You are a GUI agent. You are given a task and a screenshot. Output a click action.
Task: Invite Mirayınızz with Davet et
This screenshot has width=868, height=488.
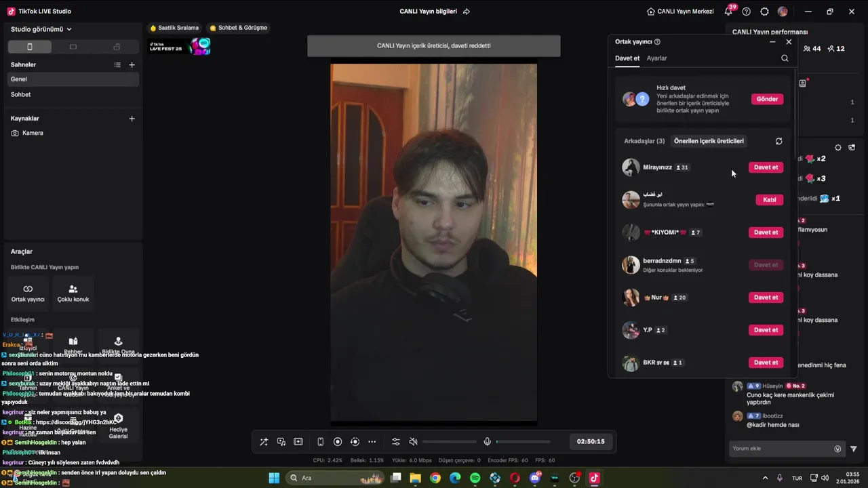click(x=766, y=167)
